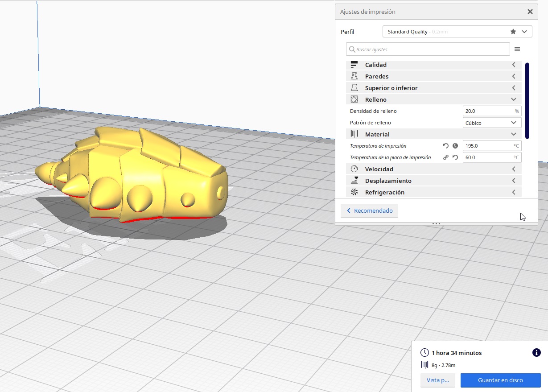Switch back to Recomendado settings
Screen dimensions: 548x392
click(x=369, y=210)
